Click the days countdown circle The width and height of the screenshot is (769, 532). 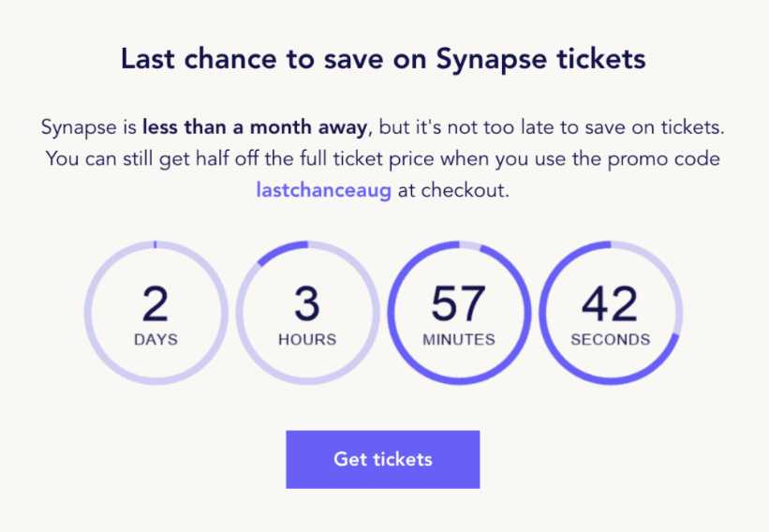tap(155, 315)
